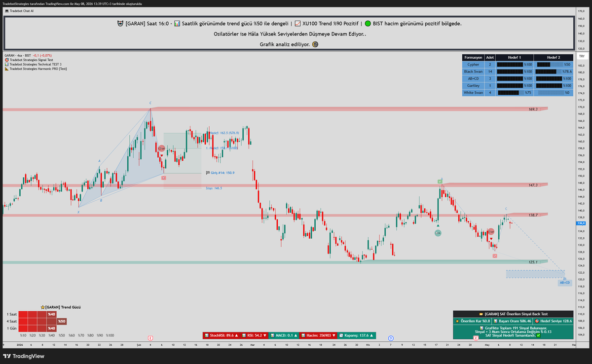
Task: Click the Formasyon column header
Action: point(473,57)
